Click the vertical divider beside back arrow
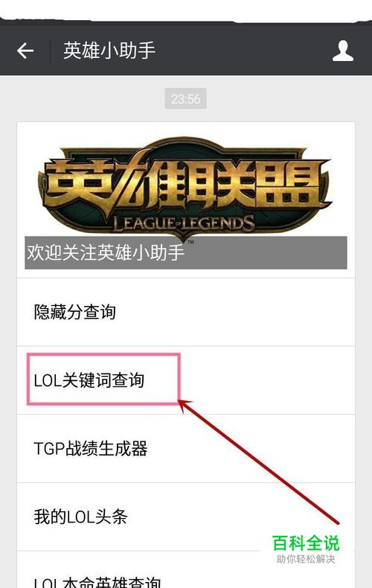The width and height of the screenshot is (372, 588). coord(51,51)
